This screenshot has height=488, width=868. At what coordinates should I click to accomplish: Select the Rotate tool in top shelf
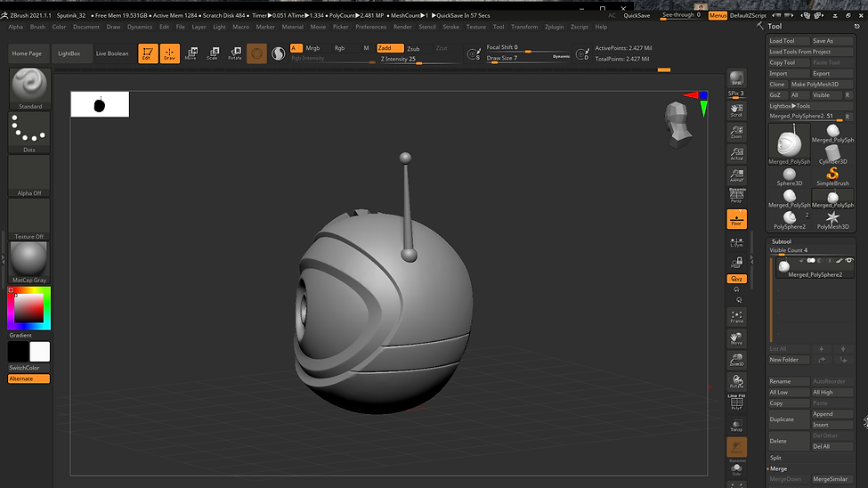(235, 53)
